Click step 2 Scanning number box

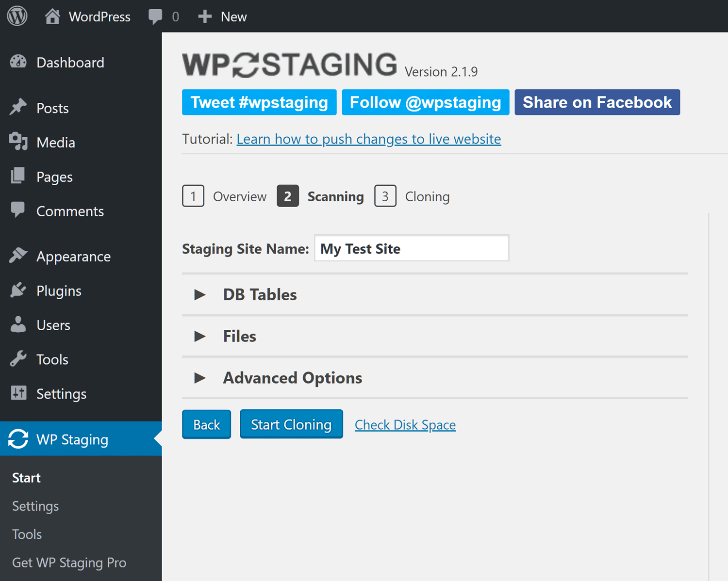pos(288,196)
